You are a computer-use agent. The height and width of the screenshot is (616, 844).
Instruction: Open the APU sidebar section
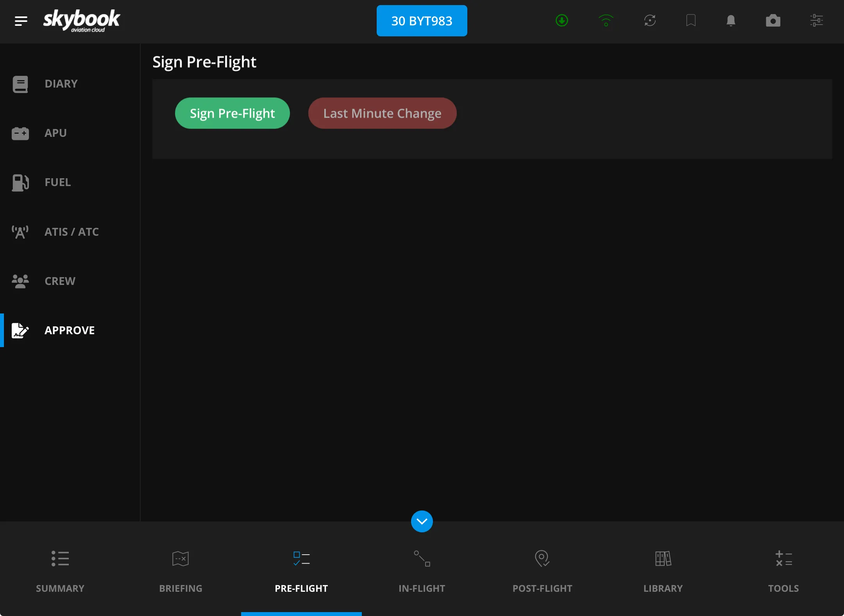coord(55,133)
